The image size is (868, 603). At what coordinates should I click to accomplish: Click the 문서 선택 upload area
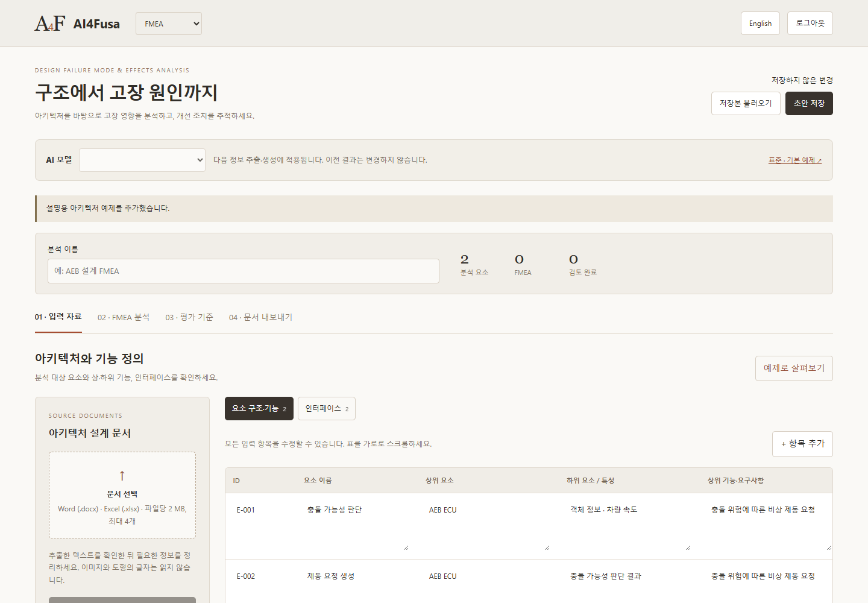pyautogui.click(x=122, y=495)
